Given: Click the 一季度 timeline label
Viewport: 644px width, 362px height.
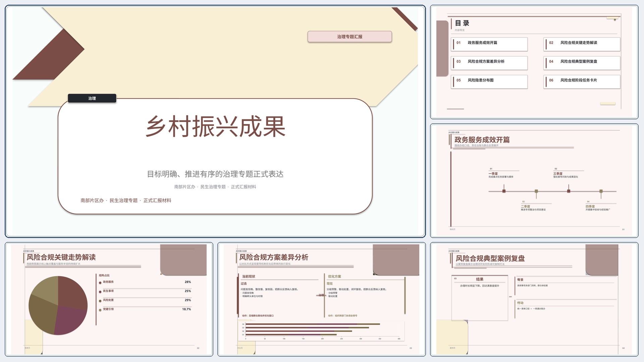Looking at the screenshot, I should click(x=493, y=174).
